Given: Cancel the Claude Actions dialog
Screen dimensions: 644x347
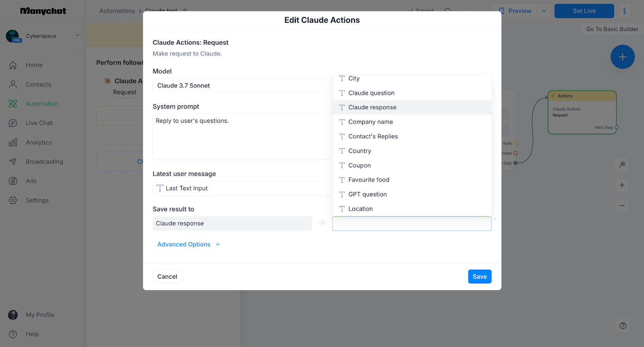Looking at the screenshot, I should [x=167, y=277].
